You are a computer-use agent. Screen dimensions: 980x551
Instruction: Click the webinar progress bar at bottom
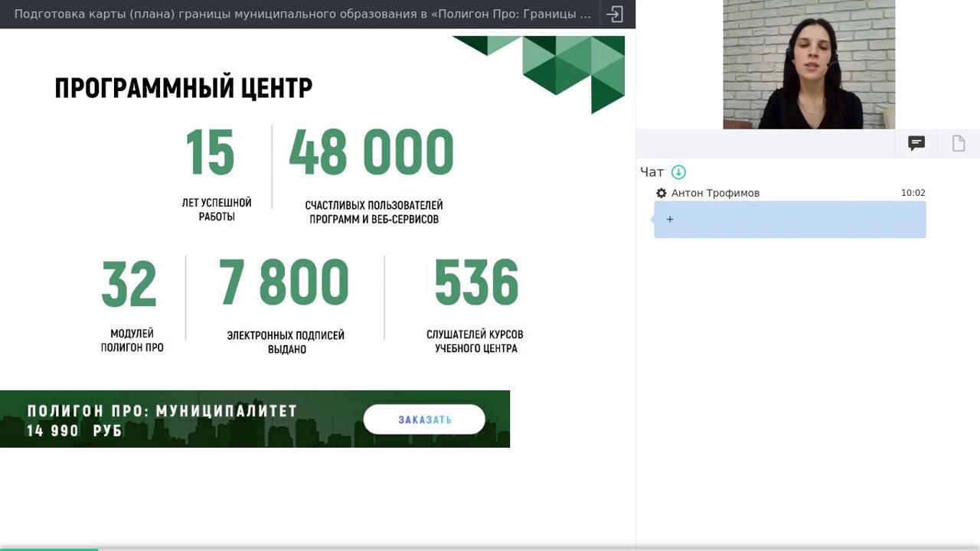click(490, 549)
